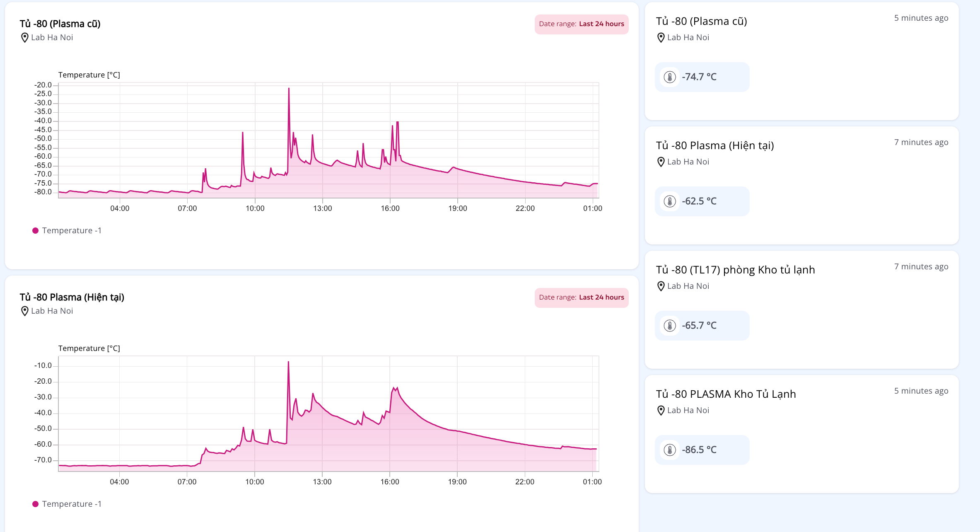Image resolution: width=980 pixels, height=532 pixels.
Task: Click 'Lab Ha Noi' in TL17 sidebar card
Action: (688, 286)
